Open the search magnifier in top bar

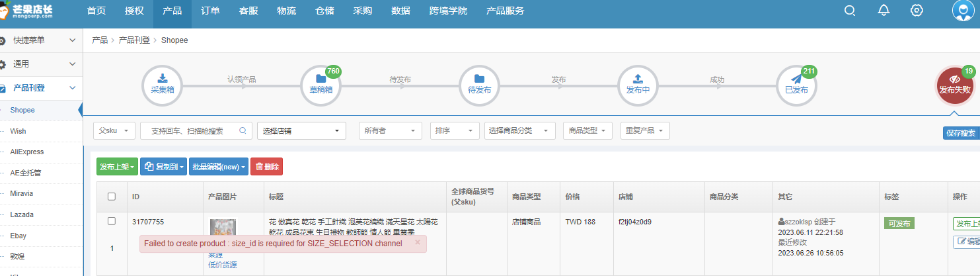(x=850, y=11)
